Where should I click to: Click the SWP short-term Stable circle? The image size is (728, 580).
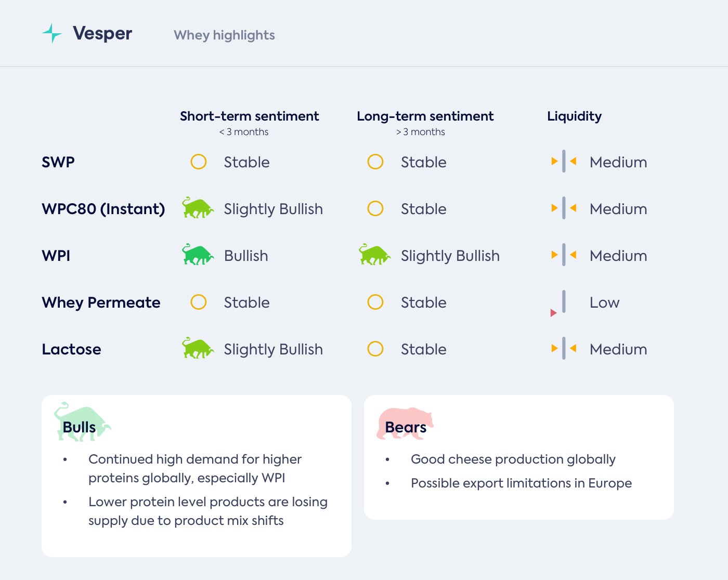click(x=199, y=162)
